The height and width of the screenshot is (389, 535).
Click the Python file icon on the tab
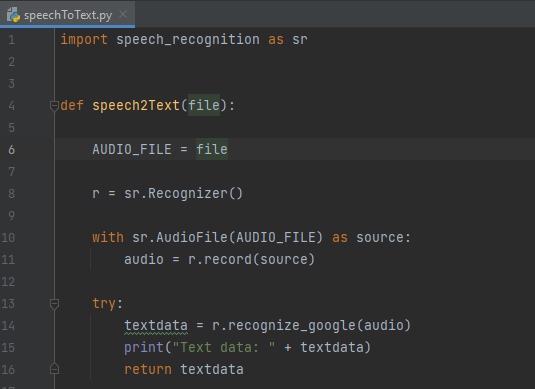pyautogui.click(x=13, y=15)
